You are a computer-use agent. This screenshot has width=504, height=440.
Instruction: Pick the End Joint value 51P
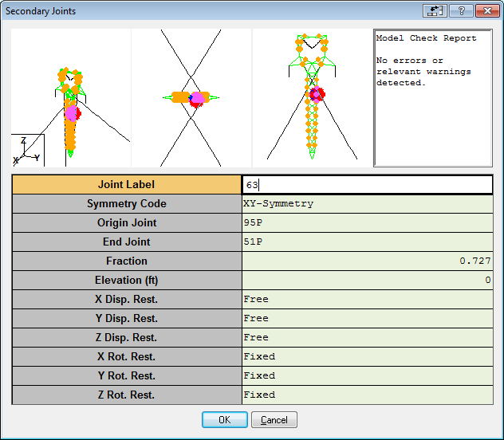coord(368,242)
